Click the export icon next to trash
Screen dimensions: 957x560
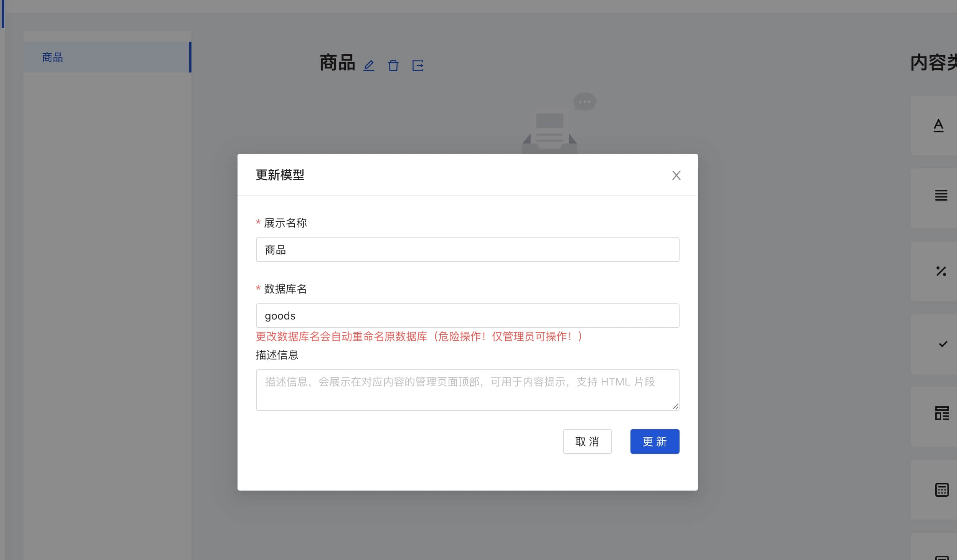click(x=417, y=66)
